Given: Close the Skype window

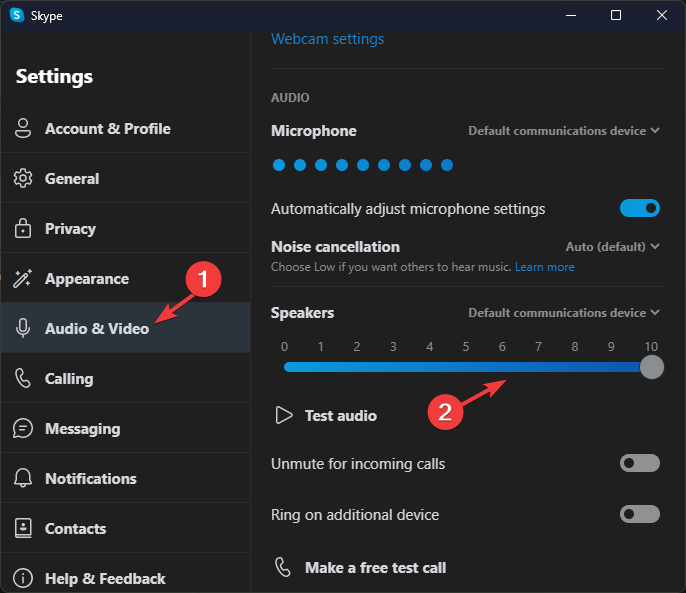Looking at the screenshot, I should (x=662, y=15).
